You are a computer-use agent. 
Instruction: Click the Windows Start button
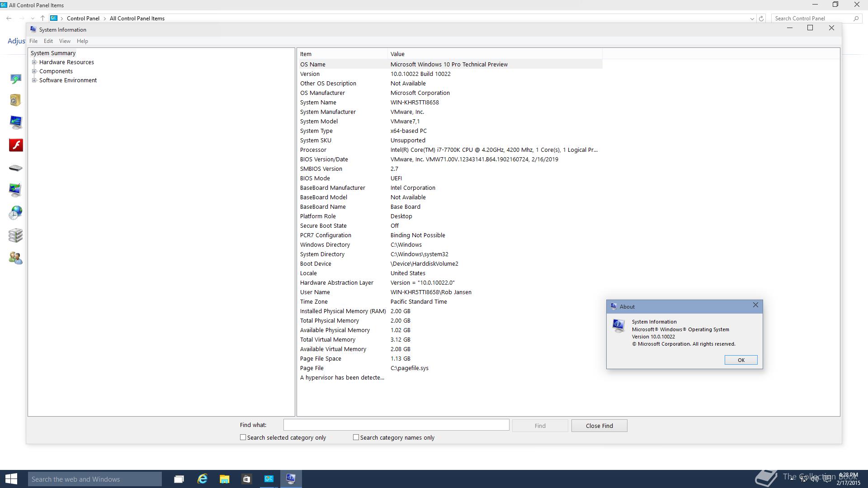11,479
